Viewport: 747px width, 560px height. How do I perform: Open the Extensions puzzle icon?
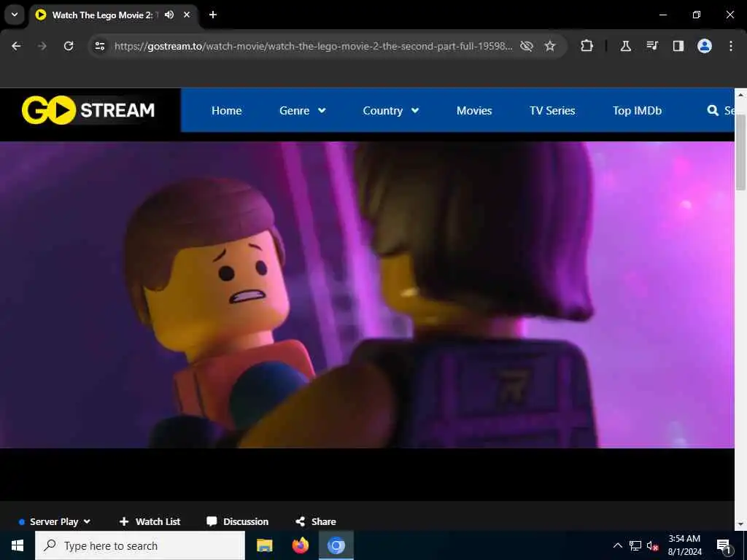coord(587,46)
